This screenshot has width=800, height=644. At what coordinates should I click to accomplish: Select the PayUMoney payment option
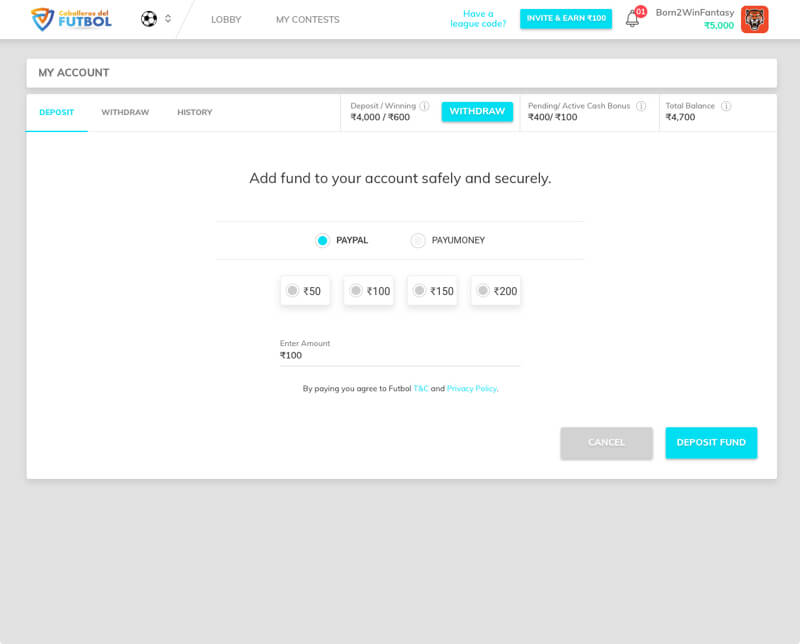click(418, 240)
